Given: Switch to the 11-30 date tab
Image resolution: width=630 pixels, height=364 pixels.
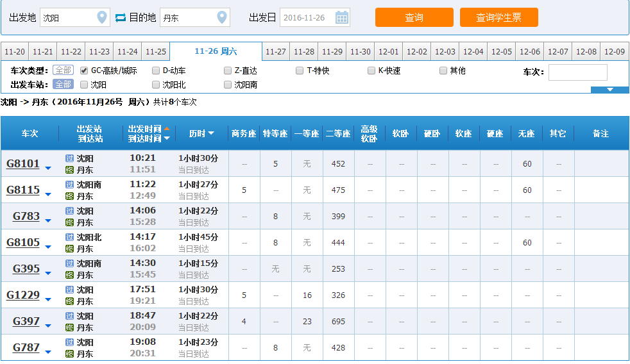Looking at the screenshot, I should pyautogui.click(x=361, y=51).
